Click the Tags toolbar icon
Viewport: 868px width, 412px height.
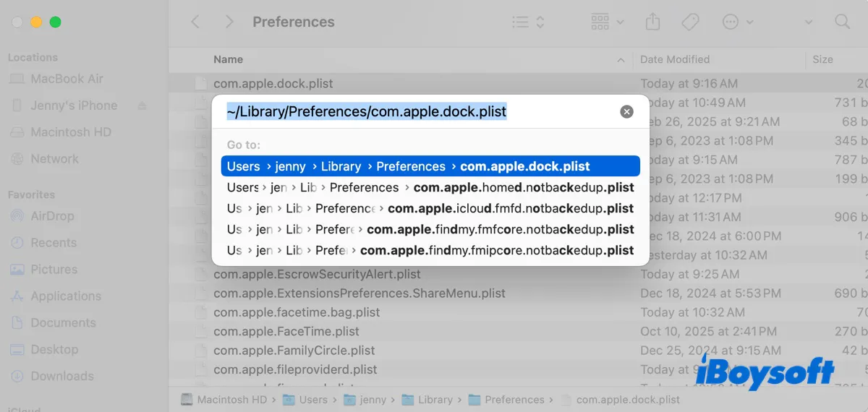(690, 22)
